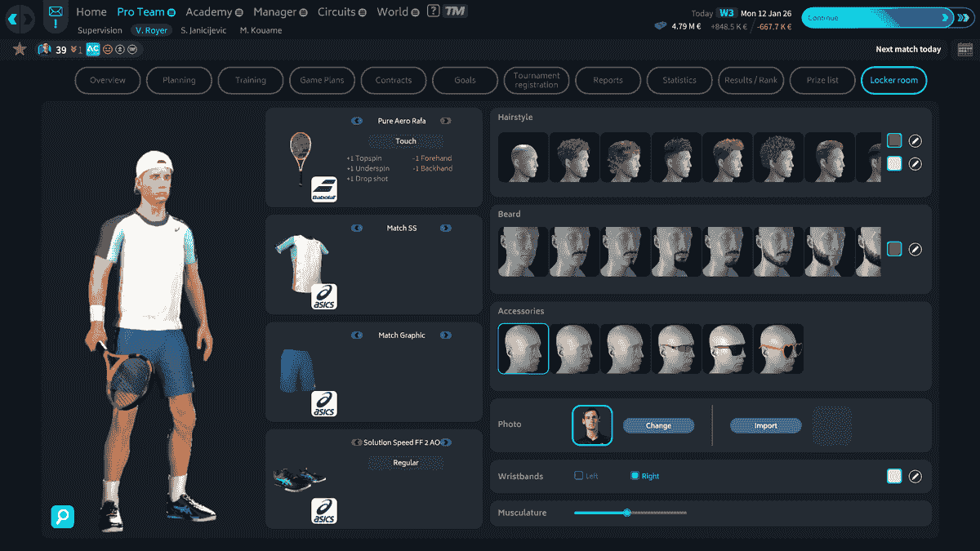The height and width of the screenshot is (551, 980).
Task: Click the Asics logo under the shirt
Action: point(324,297)
